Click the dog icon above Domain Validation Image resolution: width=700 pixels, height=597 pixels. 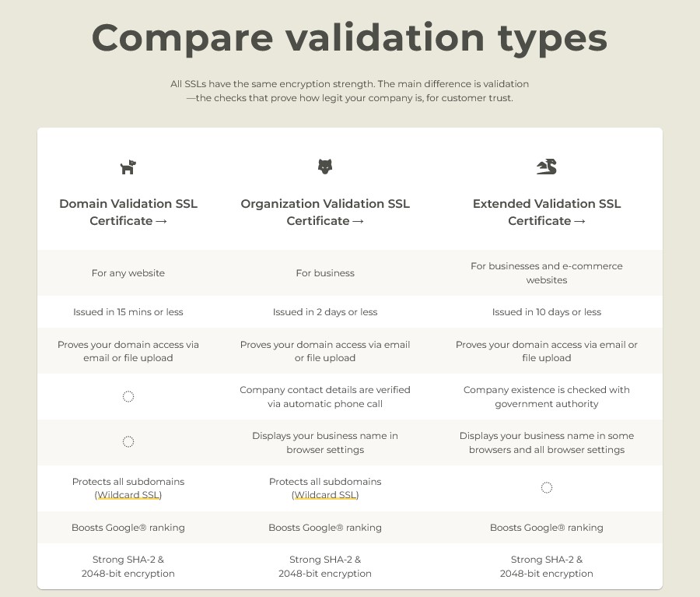click(x=128, y=167)
